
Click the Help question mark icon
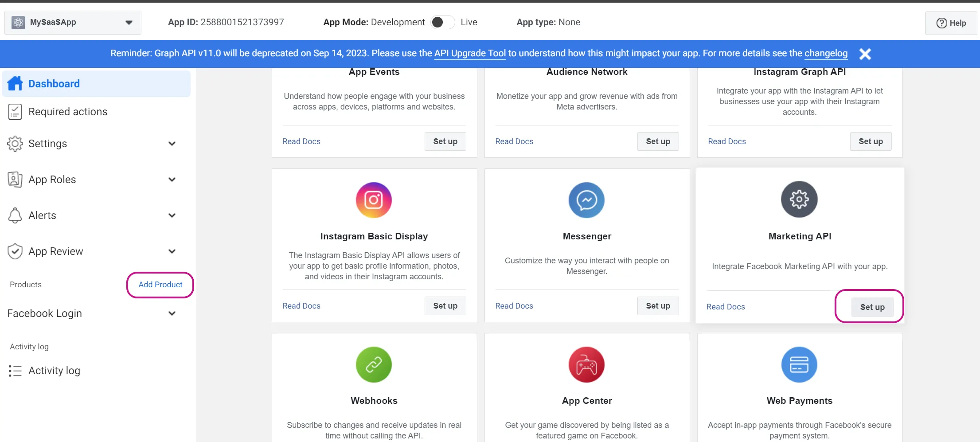pos(941,23)
